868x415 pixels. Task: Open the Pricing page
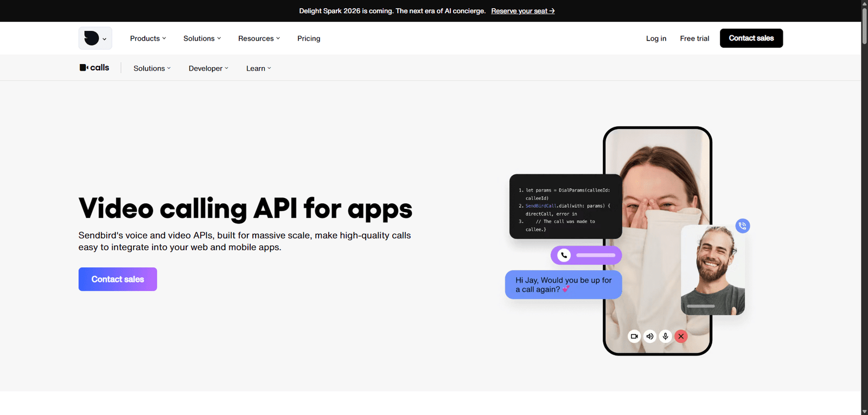click(x=309, y=39)
